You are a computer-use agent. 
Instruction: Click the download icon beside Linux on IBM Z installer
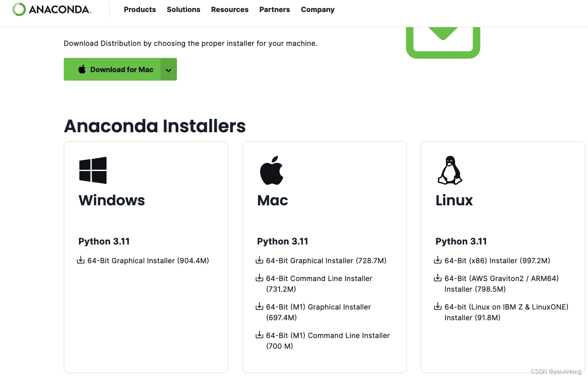[438, 306]
